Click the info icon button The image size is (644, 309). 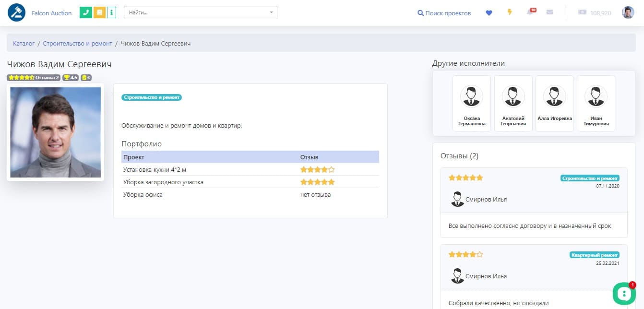(x=111, y=13)
